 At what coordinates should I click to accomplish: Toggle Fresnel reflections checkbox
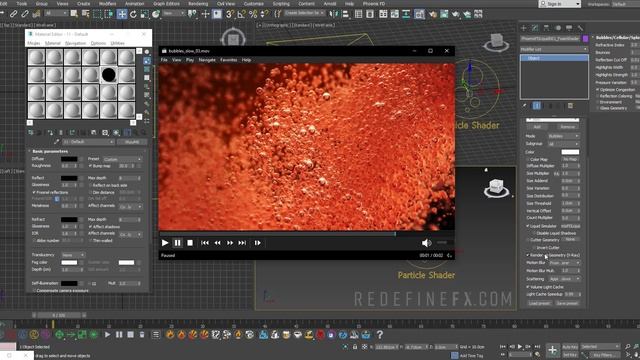click(x=34, y=192)
